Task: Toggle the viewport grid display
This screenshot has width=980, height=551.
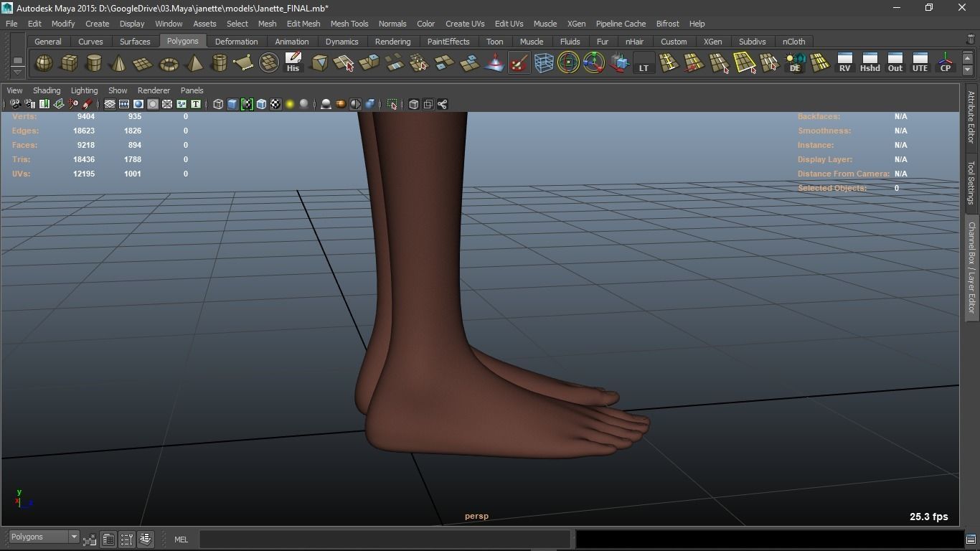Action: point(110,104)
